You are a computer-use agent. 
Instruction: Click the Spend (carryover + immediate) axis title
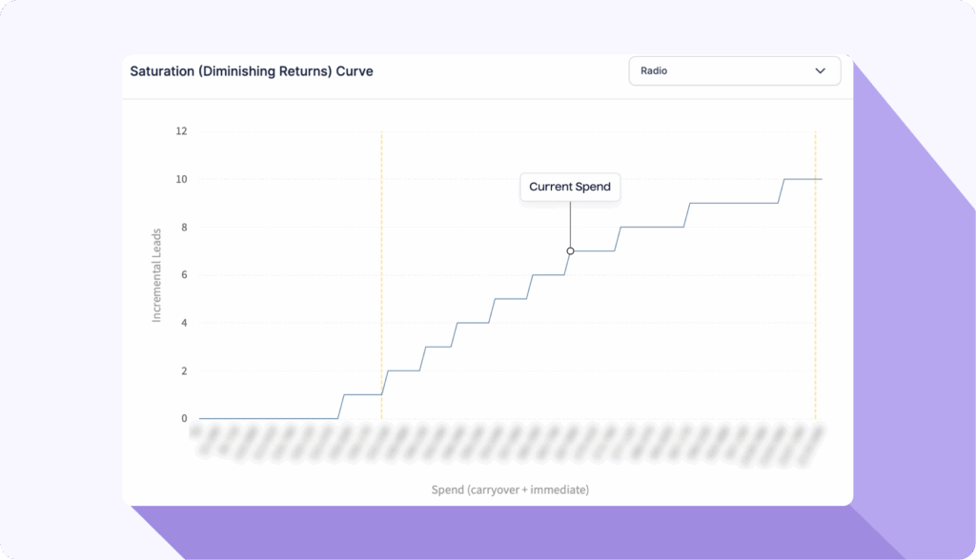[x=509, y=490]
